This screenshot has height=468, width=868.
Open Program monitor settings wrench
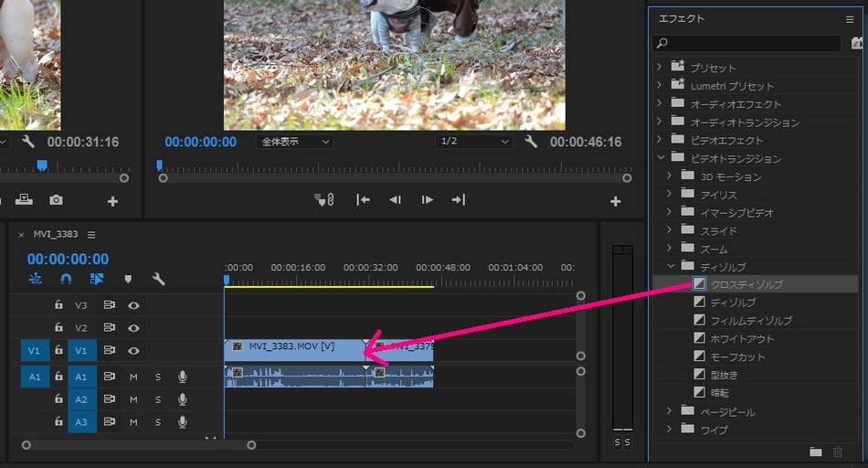click(530, 142)
